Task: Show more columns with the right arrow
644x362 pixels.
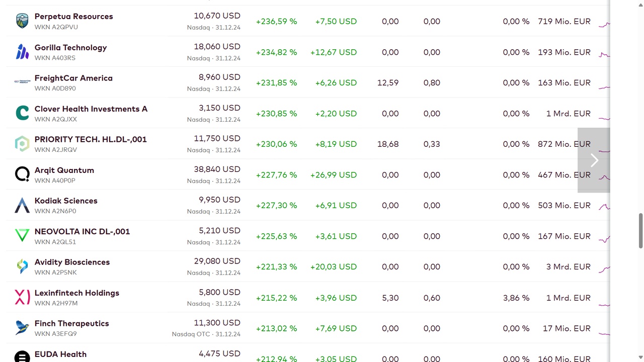Action: click(594, 160)
